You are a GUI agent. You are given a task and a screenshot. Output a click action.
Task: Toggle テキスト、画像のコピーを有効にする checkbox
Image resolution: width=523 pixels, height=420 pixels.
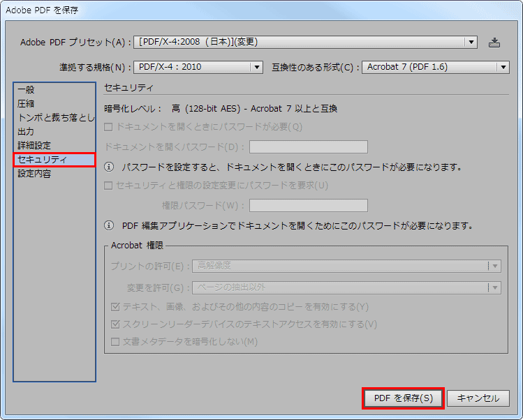[115, 307]
